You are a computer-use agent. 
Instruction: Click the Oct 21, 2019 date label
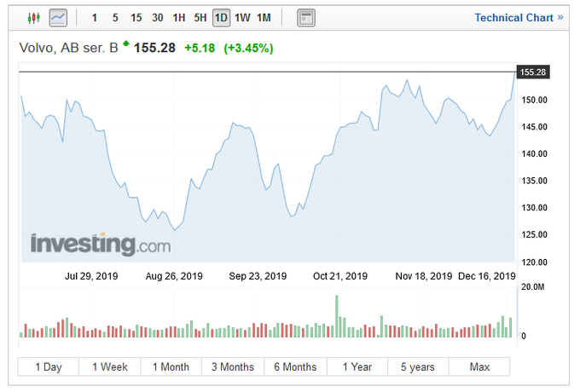click(340, 276)
